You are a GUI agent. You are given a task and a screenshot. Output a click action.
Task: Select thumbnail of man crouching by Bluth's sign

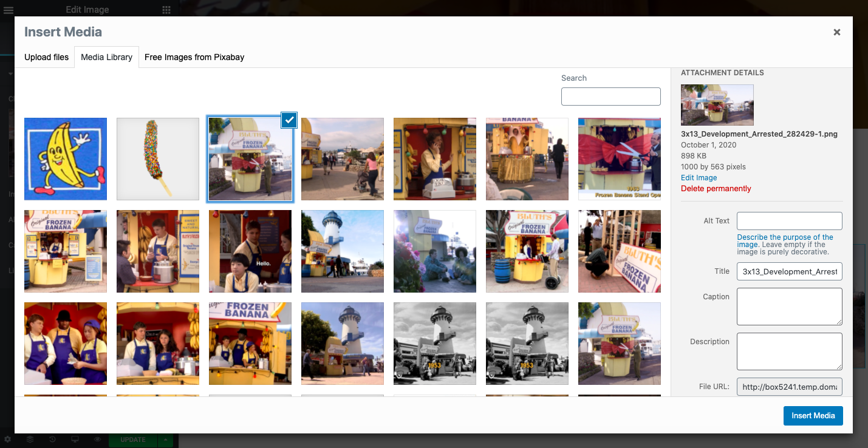(620, 251)
